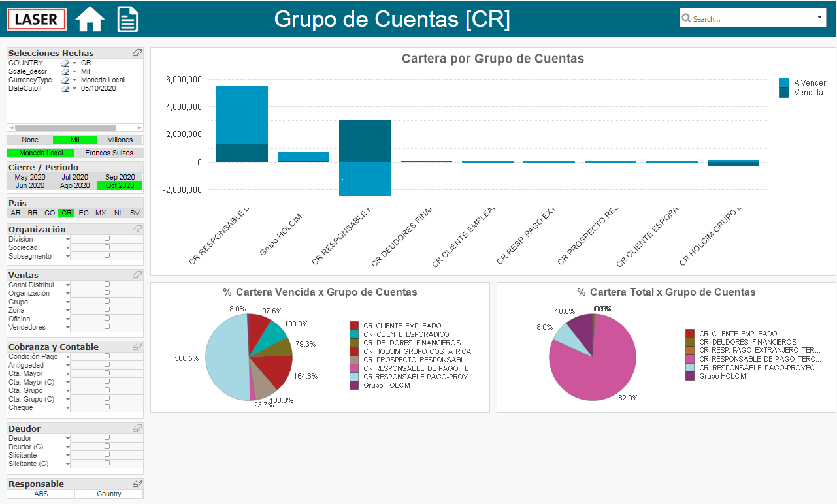Select the Sep 2020 period
837x504 pixels.
click(x=120, y=177)
